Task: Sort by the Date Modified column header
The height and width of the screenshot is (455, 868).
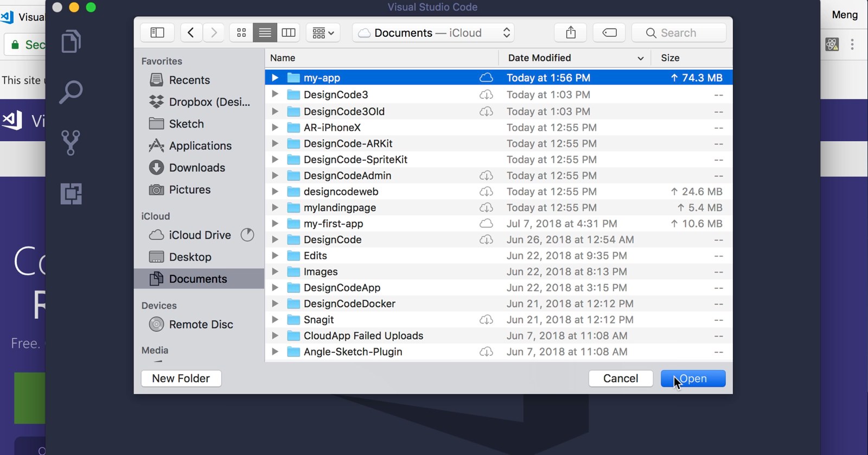Action: pos(575,58)
